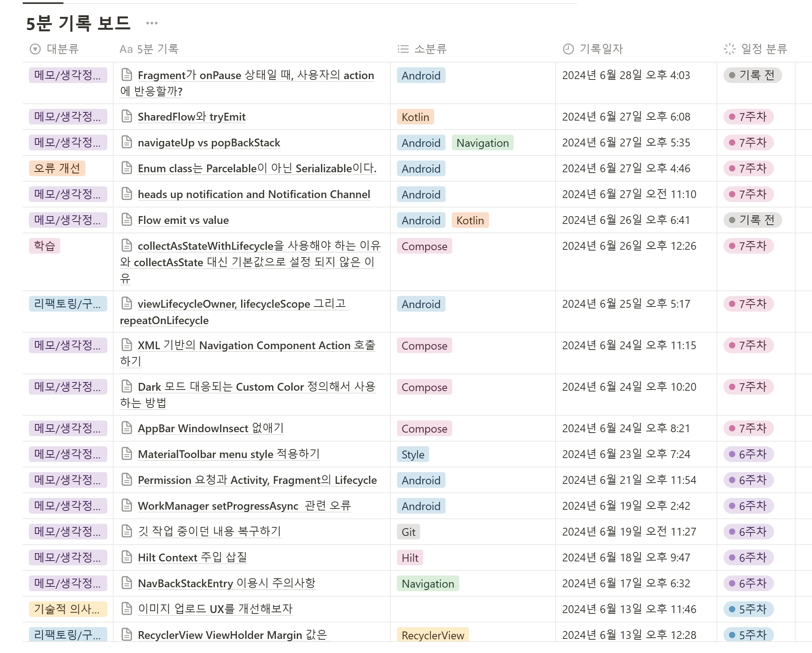Click the 기술적 의사 category tag
The width and height of the screenshot is (812, 653).
pyautogui.click(x=67, y=609)
